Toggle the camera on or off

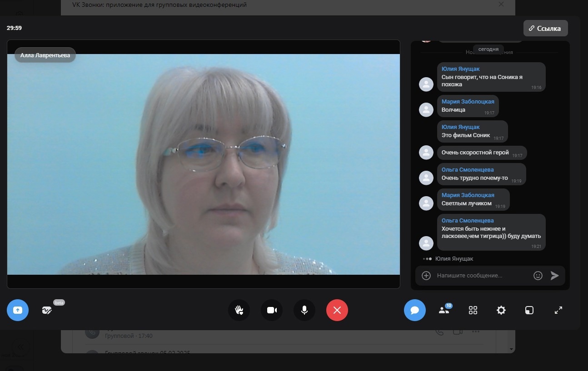[x=272, y=310]
